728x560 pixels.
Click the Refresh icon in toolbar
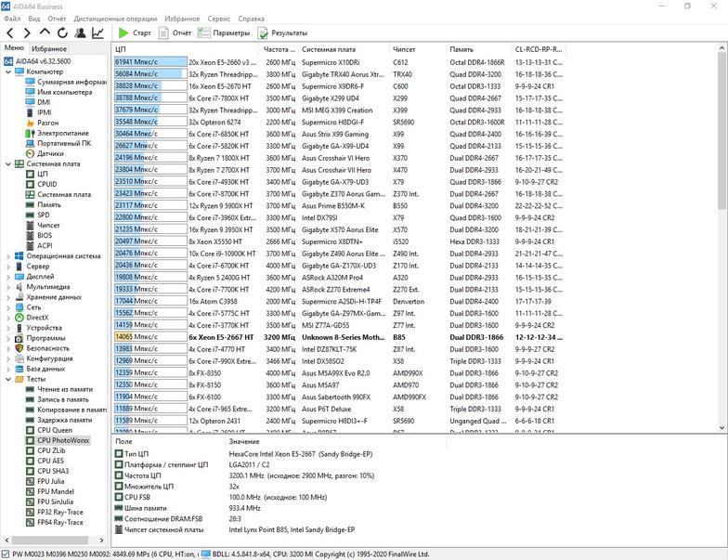(x=62, y=33)
